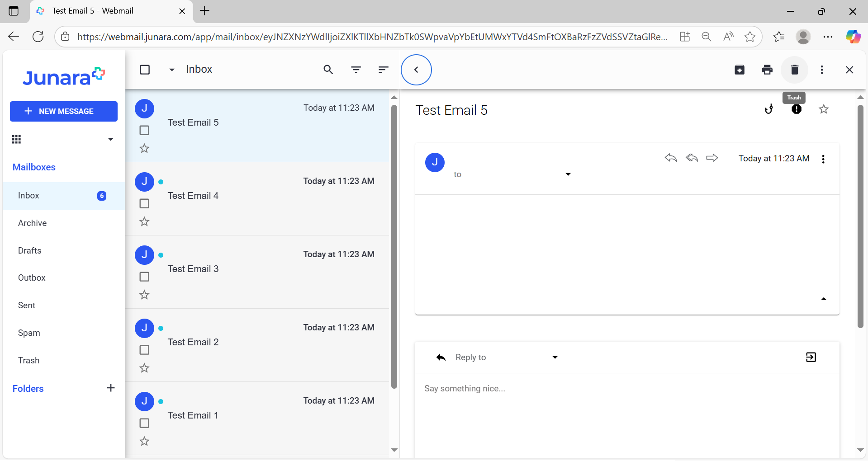Click sender avatar in open message
868x461 pixels.
click(x=435, y=162)
